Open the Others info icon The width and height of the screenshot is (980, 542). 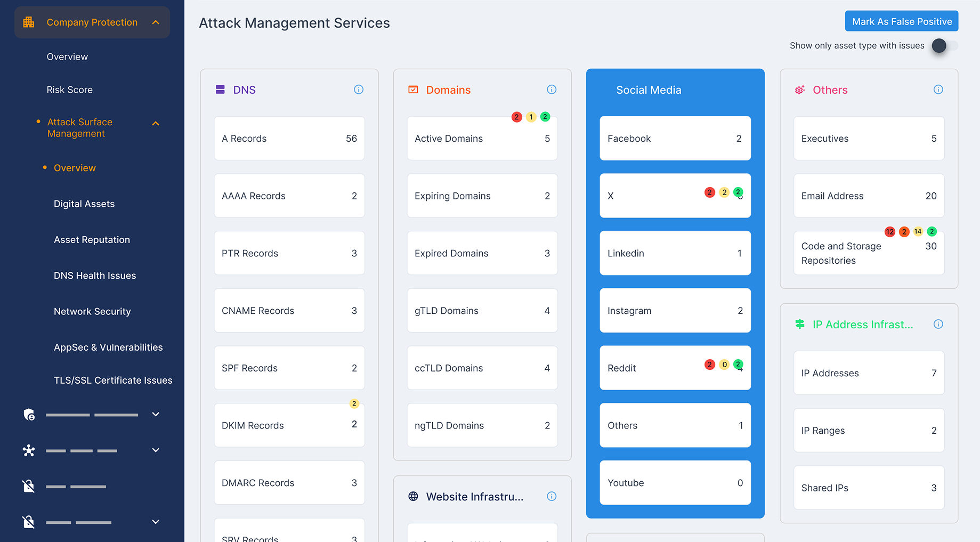[x=938, y=90]
